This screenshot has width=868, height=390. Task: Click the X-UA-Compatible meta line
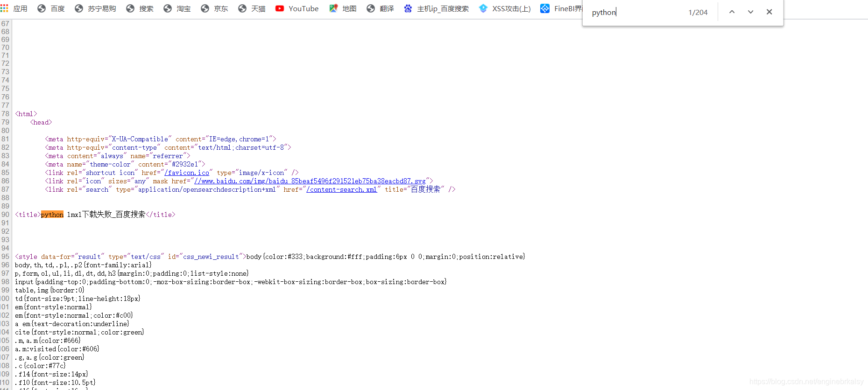pos(161,139)
